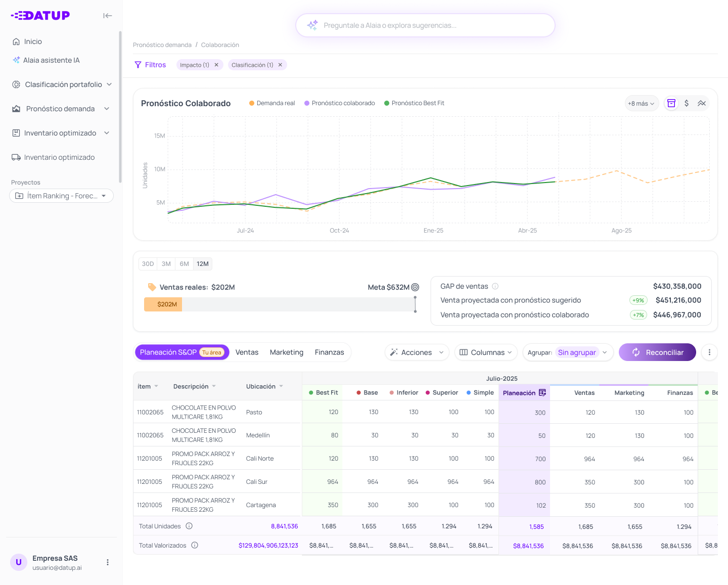Open the Agrupar Sin agrupar dropdown
Image resolution: width=728 pixels, height=585 pixels.
[568, 352]
